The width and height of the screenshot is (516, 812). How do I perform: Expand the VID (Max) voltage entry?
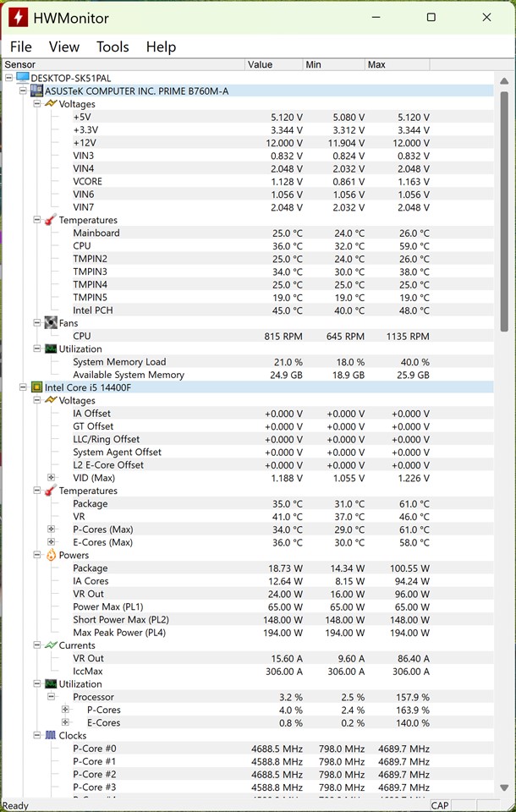click(52, 478)
